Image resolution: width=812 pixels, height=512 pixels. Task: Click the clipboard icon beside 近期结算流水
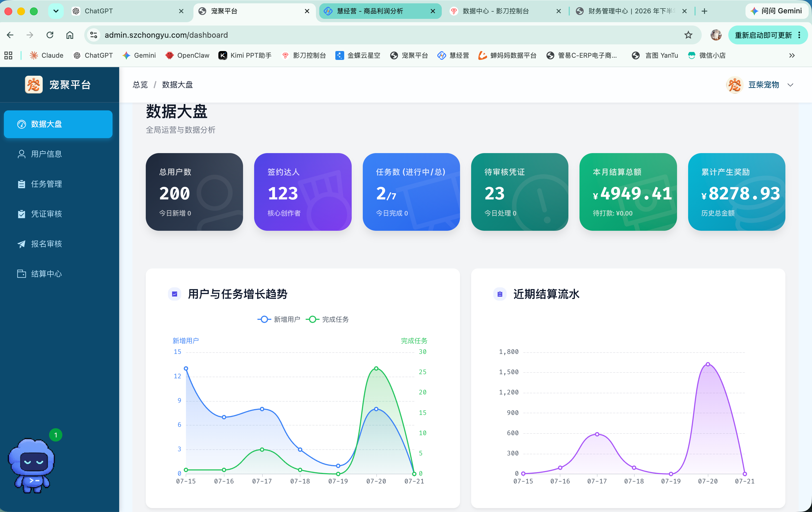(x=500, y=294)
